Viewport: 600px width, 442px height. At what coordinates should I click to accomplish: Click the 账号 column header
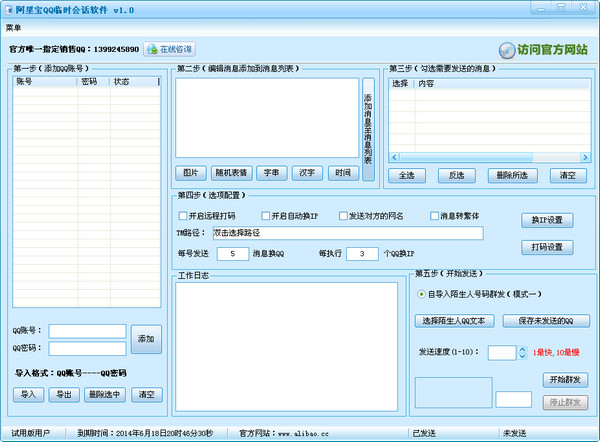45,82
